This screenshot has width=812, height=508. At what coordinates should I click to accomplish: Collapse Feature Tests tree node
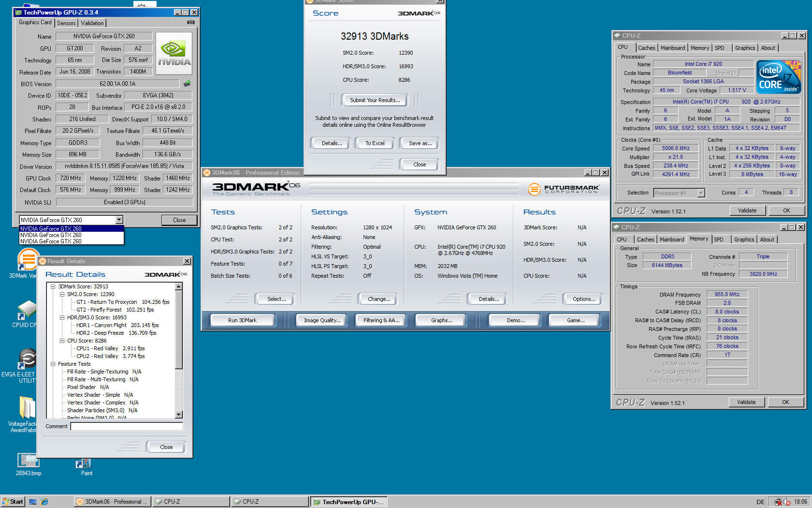53,364
